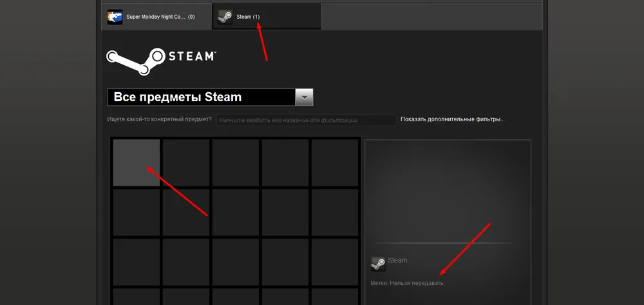Focus the item name filter search field
The width and height of the screenshot is (644, 305).
(307, 120)
